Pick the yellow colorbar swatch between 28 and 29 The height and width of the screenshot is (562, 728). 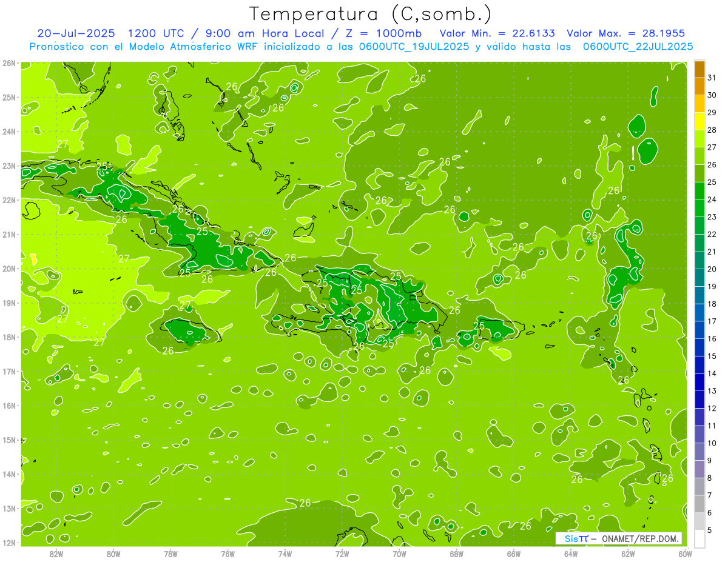coord(699,121)
